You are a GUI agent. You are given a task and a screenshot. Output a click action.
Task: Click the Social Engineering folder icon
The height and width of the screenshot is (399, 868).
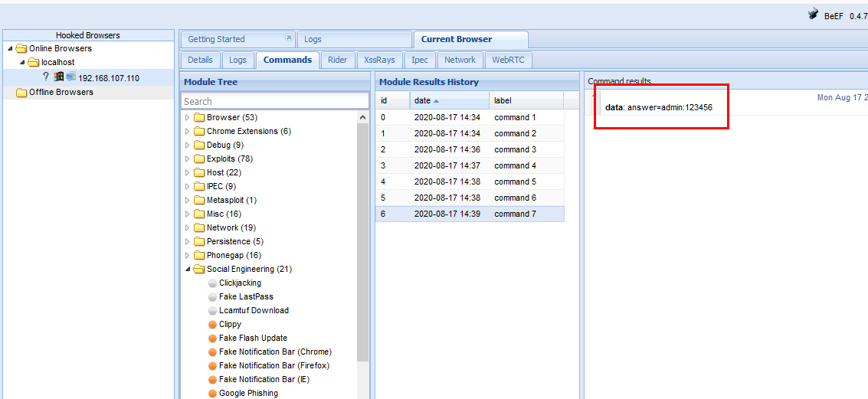tap(198, 270)
